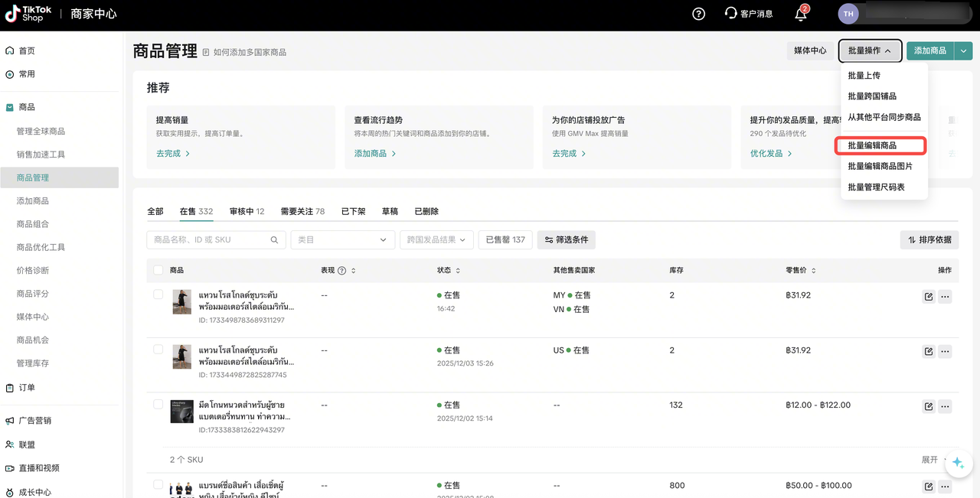Click the first product thumbnail image
The image size is (980, 498).
tap(181, 301)
